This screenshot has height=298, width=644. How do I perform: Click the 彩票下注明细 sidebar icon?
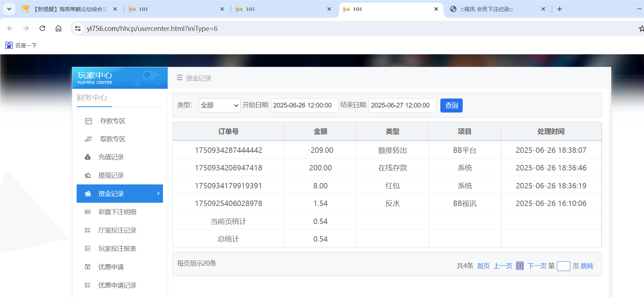point(87,212)
